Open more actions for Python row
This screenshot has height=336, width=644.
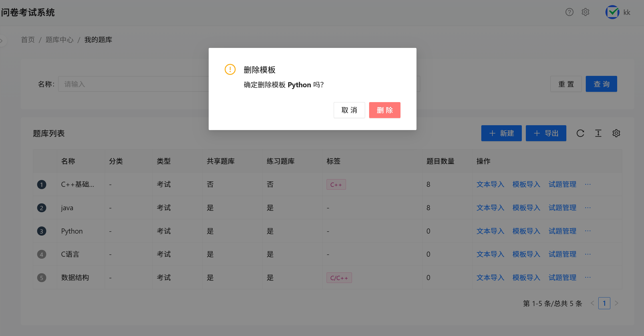(588, 231)
